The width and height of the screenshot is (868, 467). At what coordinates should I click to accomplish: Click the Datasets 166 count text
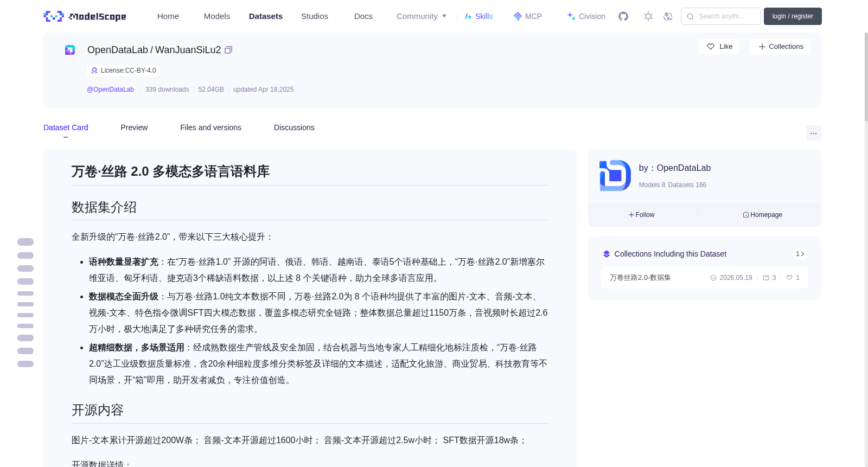point(687,185)
